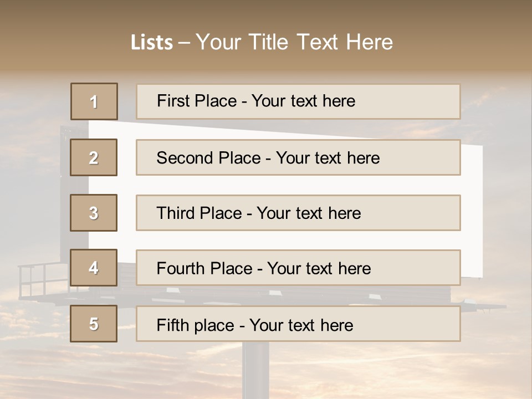The image size is (532, 399).
Task: Click the word 'First' in the list
Action: tap(174, 101)
